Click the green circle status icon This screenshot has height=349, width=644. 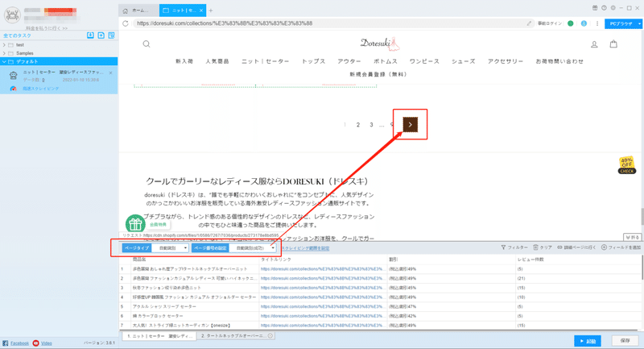[571, 23]
